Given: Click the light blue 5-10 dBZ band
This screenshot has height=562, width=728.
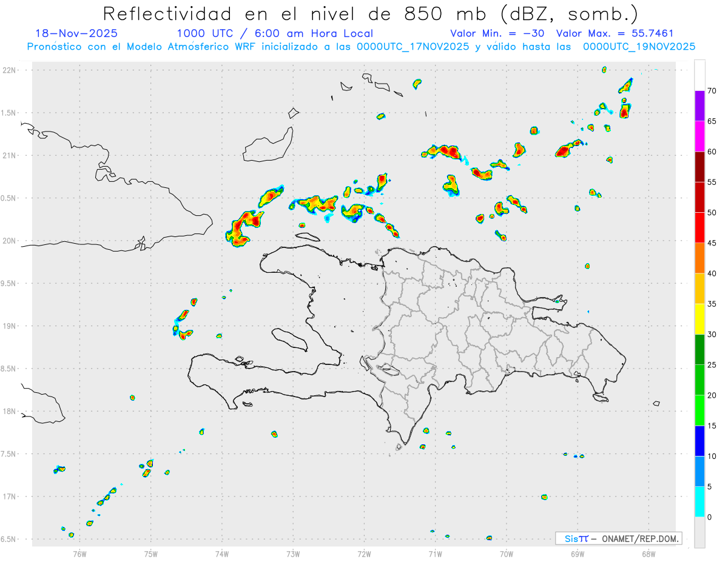Looking at the screenshot, I should (699, 471).
